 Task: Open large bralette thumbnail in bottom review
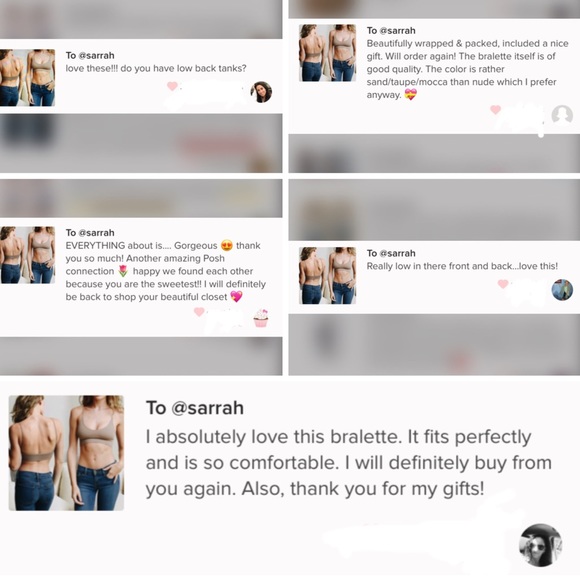click(x=66, y=453)
